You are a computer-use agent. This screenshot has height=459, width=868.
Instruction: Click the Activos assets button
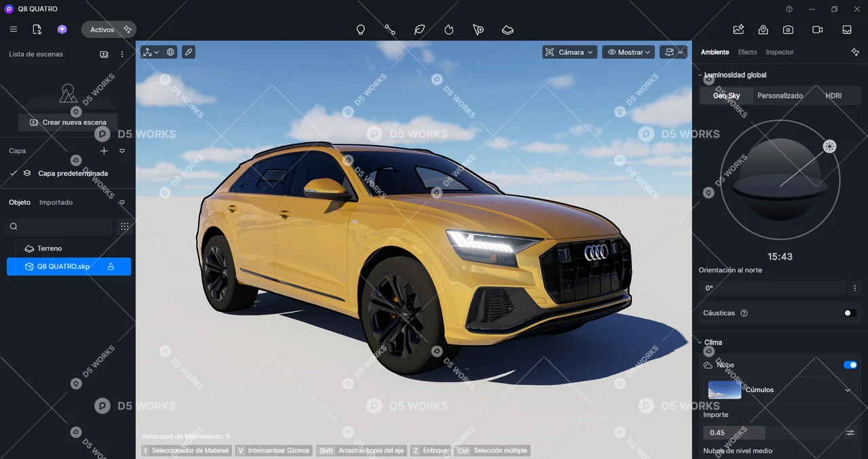click(108, 30)
